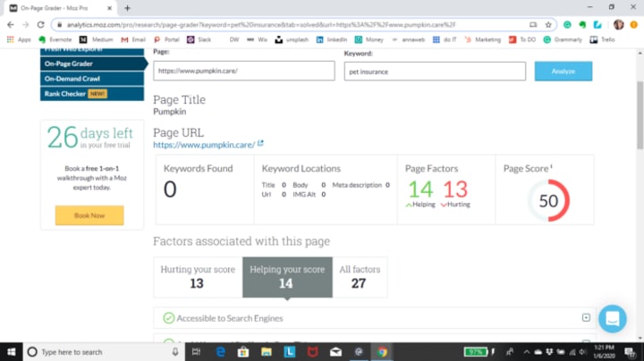Click the yellow Book Now button

[89, 215]
